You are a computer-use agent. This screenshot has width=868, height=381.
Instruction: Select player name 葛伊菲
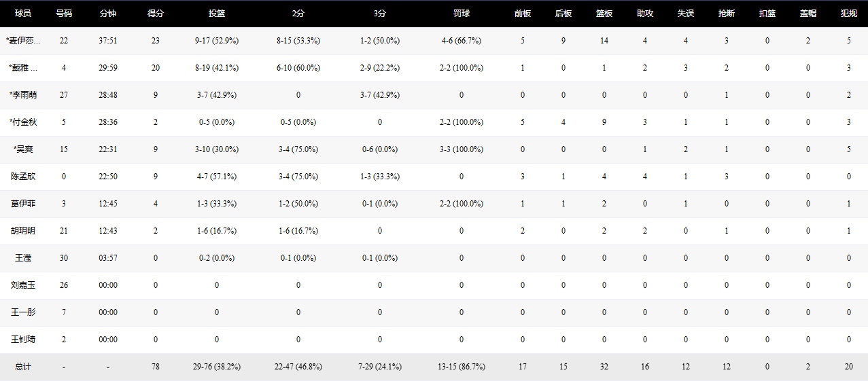pos(23,204)
